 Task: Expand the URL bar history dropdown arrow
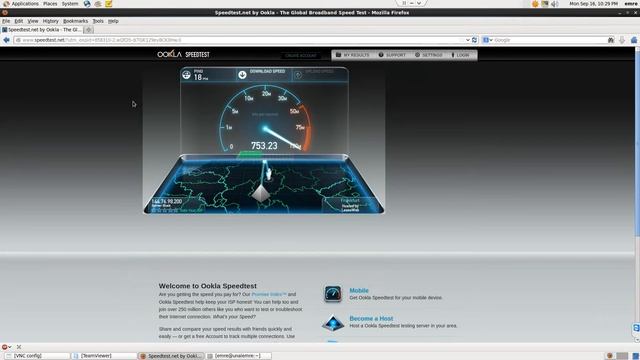point(468,40)
